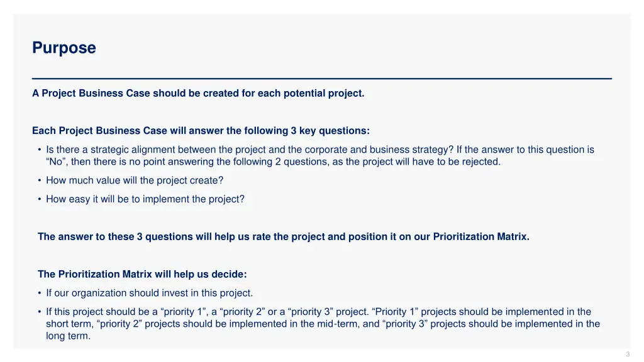Click the 'Each Project Business Case will answer' heading
This screenshot has height=362, width=644.
pos(201,131)
